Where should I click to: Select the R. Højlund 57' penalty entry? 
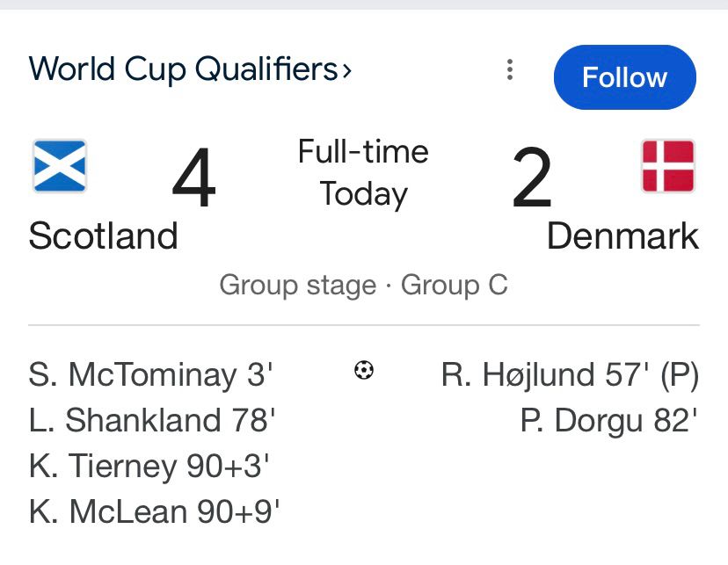(x=570, y=376)
